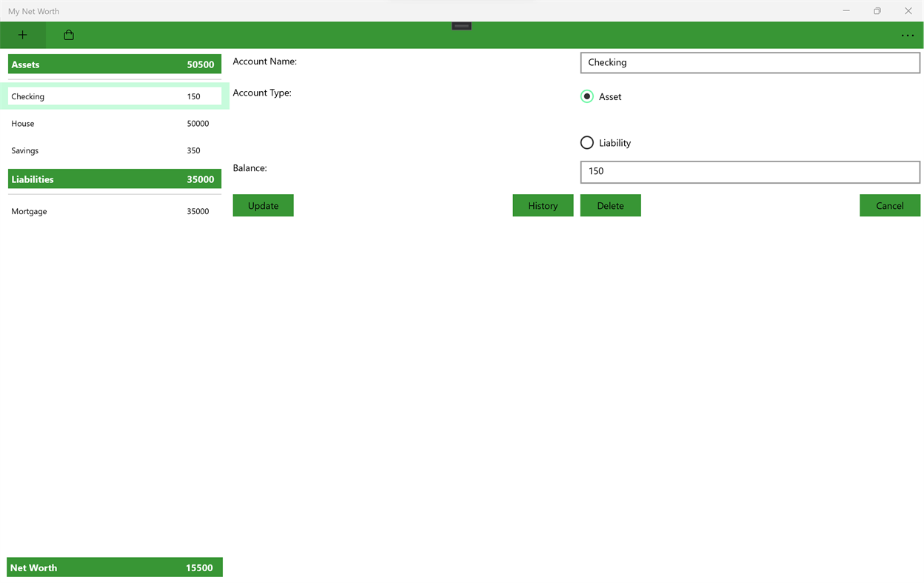Minimize the My Net Worth window
This screenshot has width=924, height=583.
click(846, 11)
